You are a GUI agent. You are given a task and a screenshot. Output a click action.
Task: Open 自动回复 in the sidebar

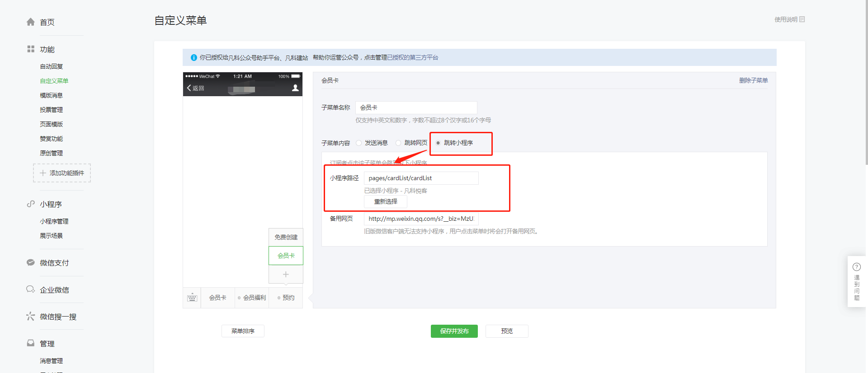(52, 66)
